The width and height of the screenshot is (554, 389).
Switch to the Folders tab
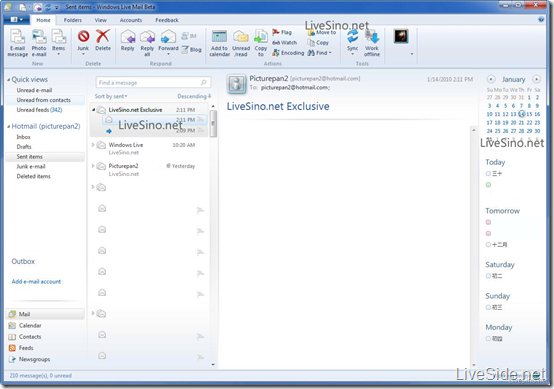pyautogui.click(x=73, y=20)
